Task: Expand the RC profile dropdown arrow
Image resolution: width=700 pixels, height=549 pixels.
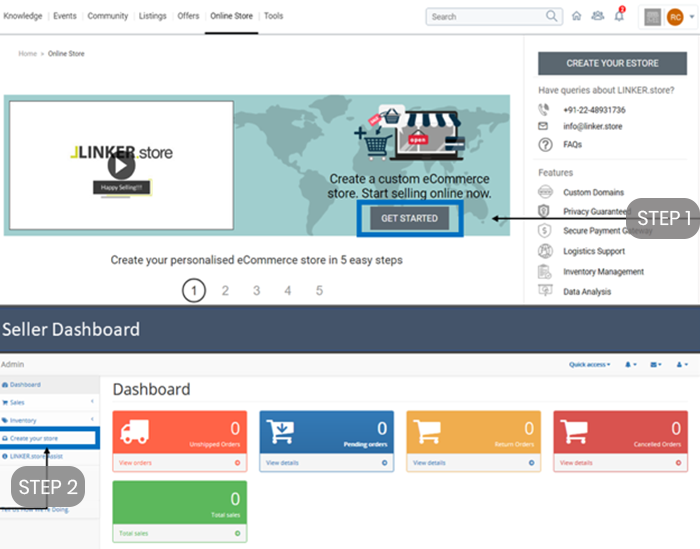Action: pyautogui.click(x=692, y=17)
